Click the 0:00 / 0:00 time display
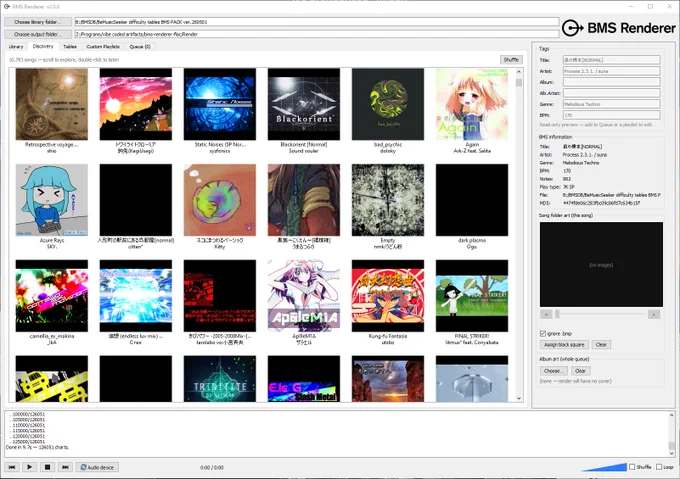 [x=212, y=467]
